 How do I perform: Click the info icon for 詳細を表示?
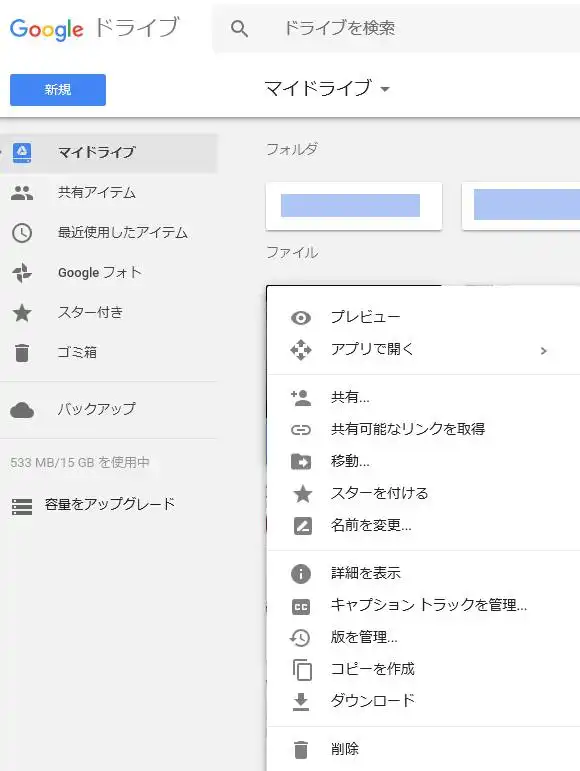click(301, 574)
